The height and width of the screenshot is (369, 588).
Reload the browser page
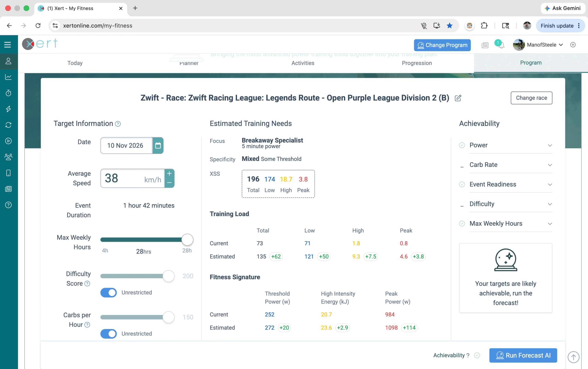38,26
